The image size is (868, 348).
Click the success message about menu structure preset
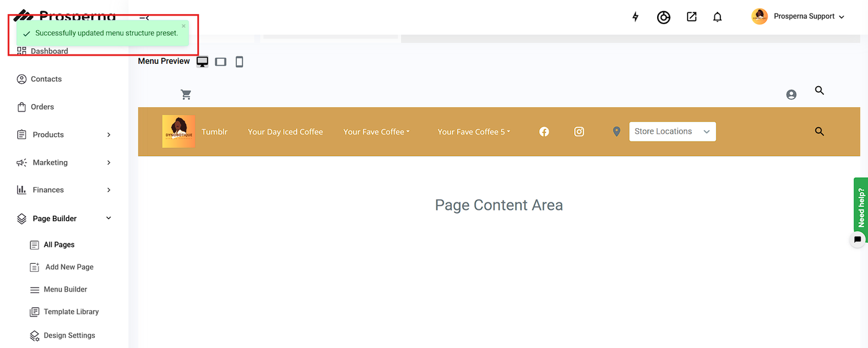pyautogui.click(x=107, y=33)
